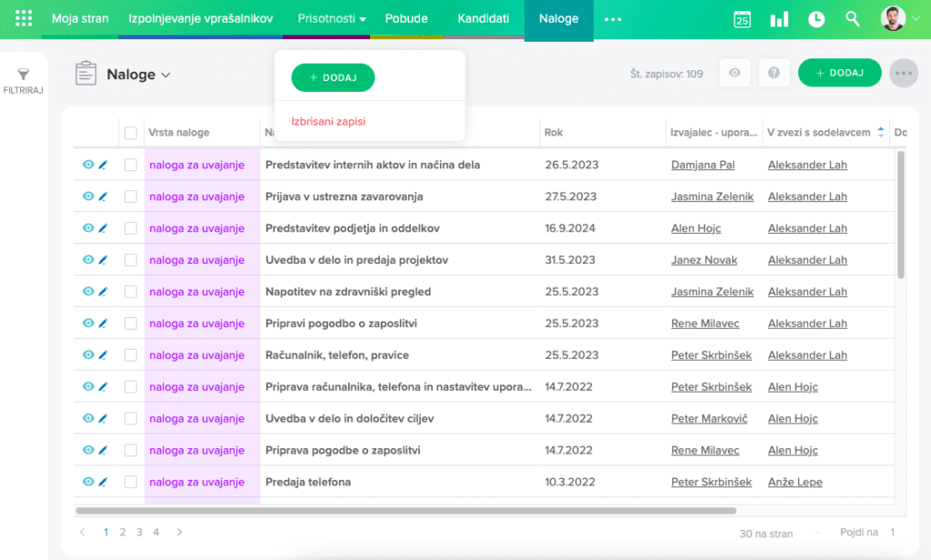View row Prijava v ustrezna zavarovanja via eye icon
931x560 pixels.
88,196
